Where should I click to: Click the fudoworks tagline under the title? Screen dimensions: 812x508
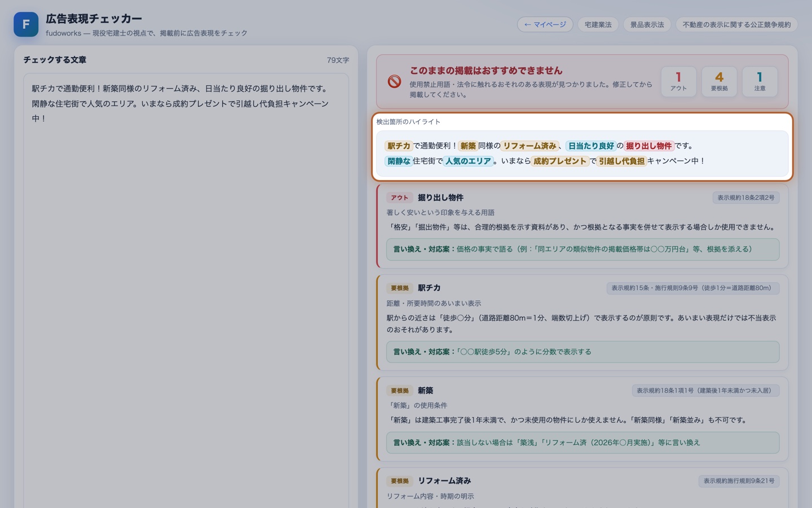click(147, 33)
